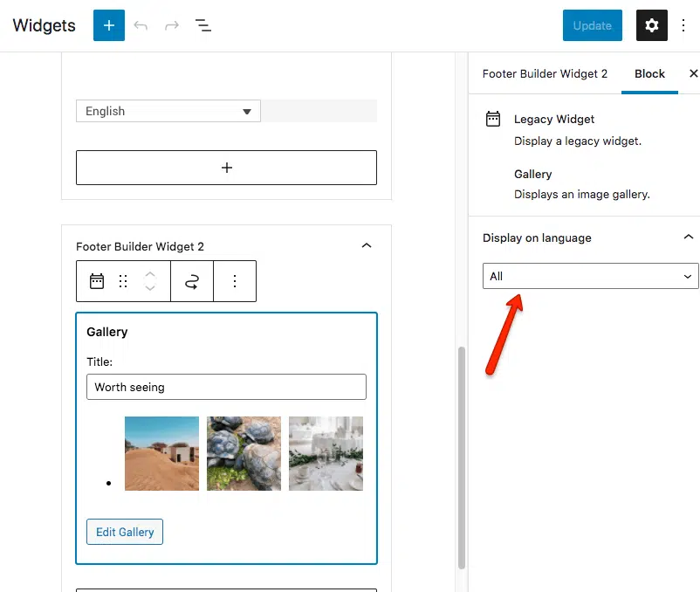
Task: Move block down with the down chevron
Action: click(x=150, y=289)
